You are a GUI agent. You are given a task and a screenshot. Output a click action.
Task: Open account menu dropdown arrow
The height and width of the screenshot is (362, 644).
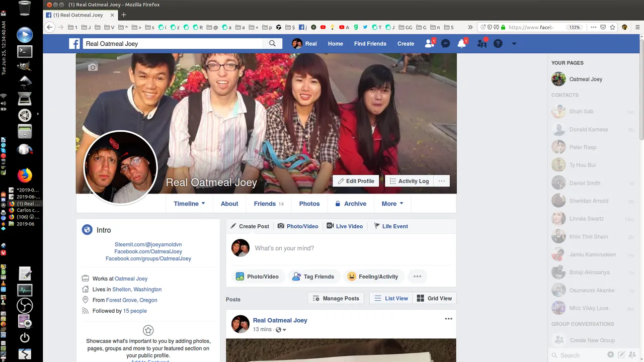[x=514, y=44]
